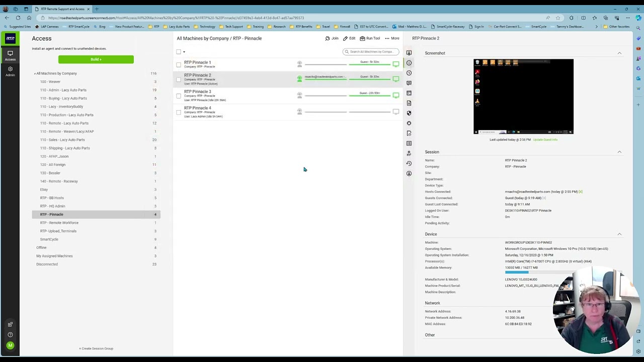Switch to the General info (i) tab icon
The width and height of the screenshot is (644, 362).
(409, 63)
